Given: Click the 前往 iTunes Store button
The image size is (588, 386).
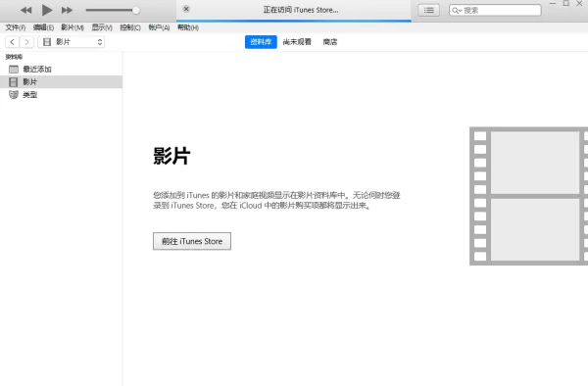Looking at the screenshot, I should click(192, 241).
